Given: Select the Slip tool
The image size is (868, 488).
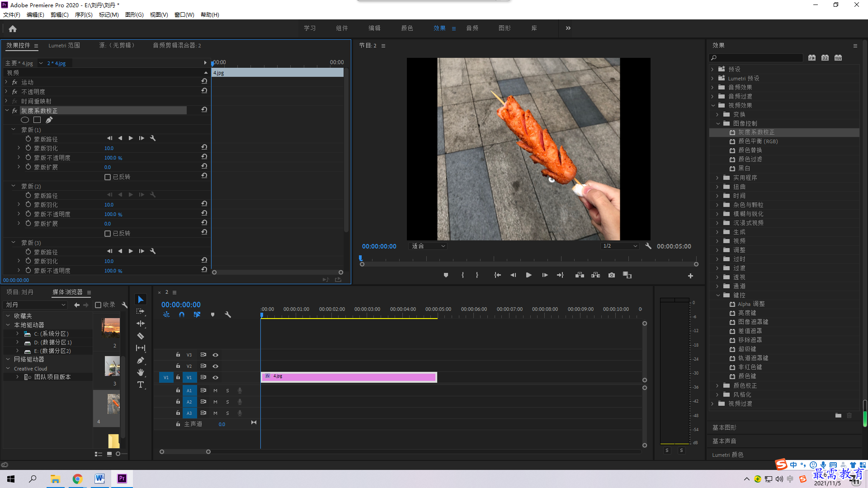Looking at the screenshot, I should coord(141,348).
